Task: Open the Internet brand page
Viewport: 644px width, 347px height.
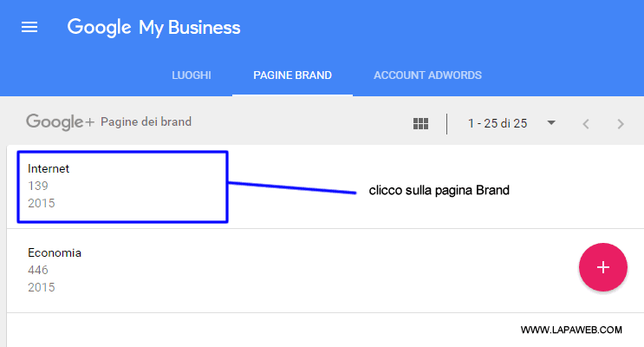Action: pyautogui.click(x=49, y=168)
